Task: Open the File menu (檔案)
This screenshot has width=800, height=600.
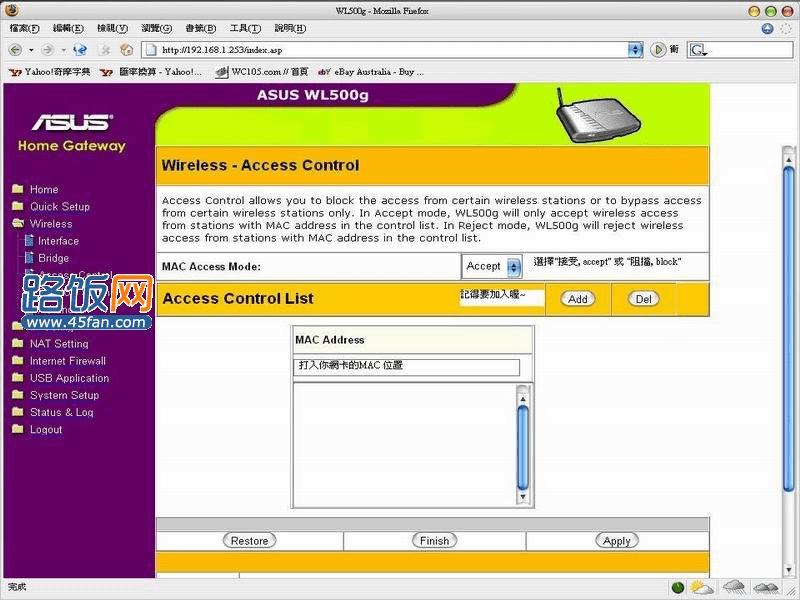Action: click(24, 28)
